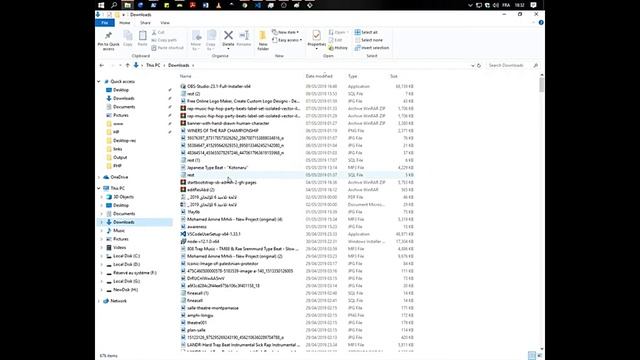Click the VS Code icon beside VSCodeUserSetup
Screen dimensions: 640x360
pyautogui.click(x=183, y=234)
